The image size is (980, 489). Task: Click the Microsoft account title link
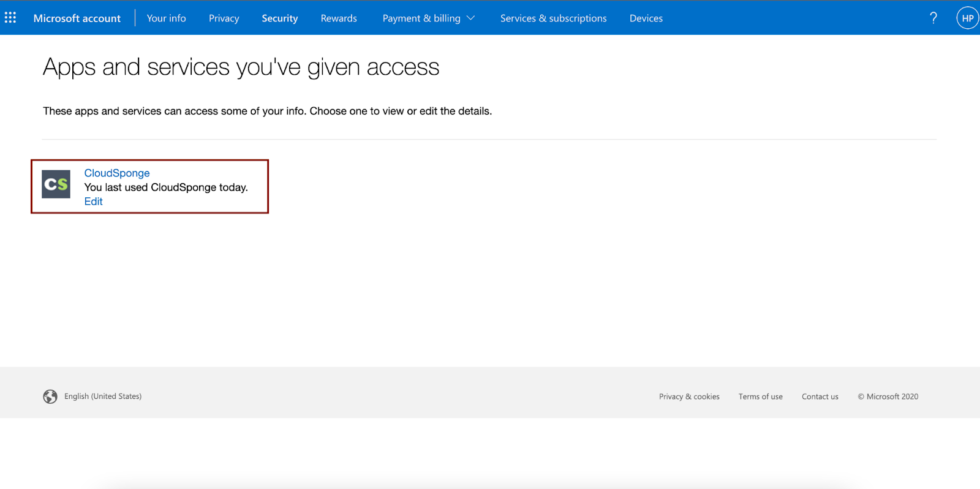(x=77, y=18)
